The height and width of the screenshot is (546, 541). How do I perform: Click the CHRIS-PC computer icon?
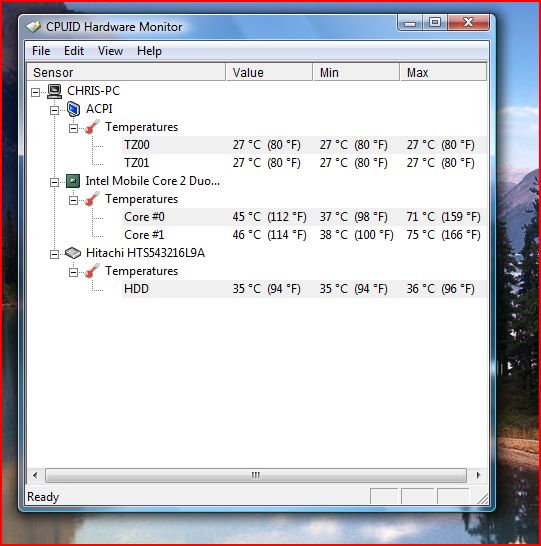[54, 91]
